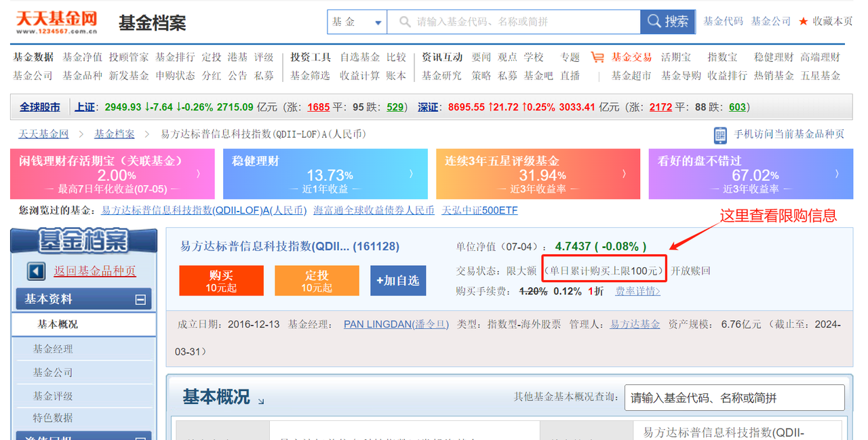Select 基金评级 in the left sidebar

click(x=53, y=396)
